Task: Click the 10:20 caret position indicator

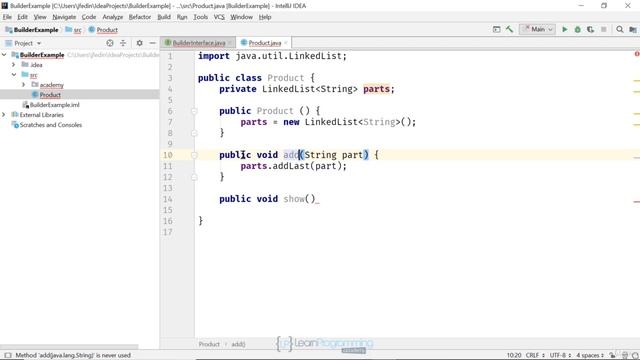Action: (x=514, y=355)
